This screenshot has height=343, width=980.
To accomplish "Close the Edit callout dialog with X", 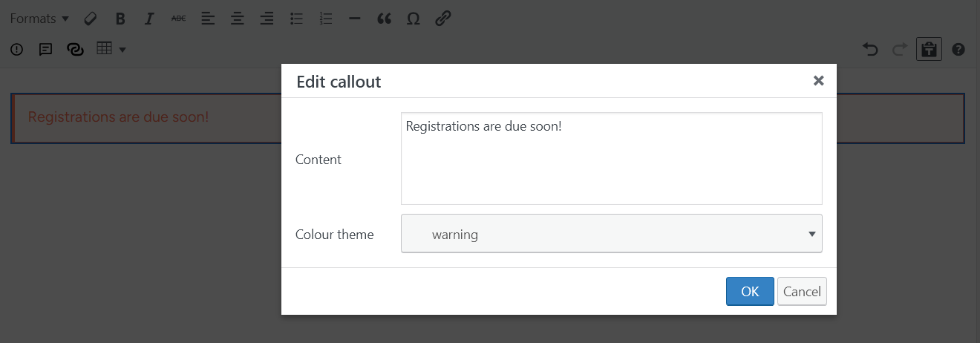I will coord(818,81).
